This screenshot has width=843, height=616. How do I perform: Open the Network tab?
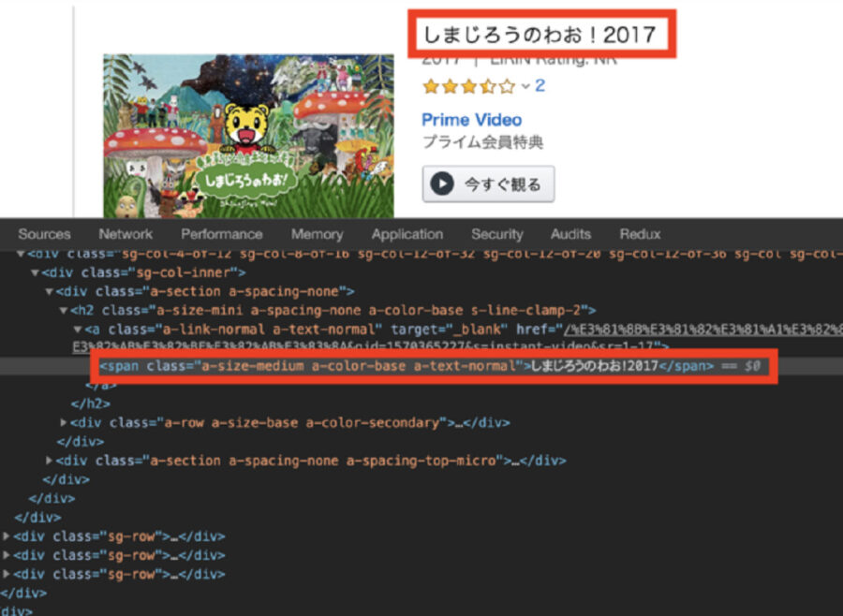pos(126,234)
